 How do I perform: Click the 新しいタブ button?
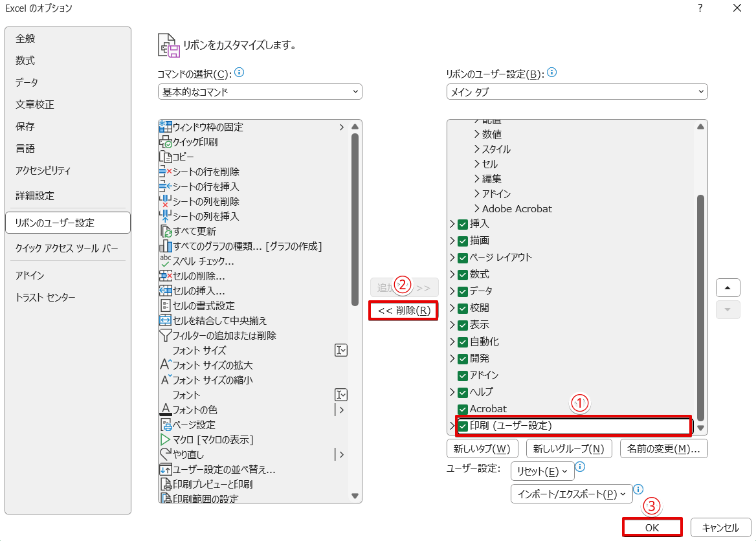pyautogui.click(x=482, y=448)
